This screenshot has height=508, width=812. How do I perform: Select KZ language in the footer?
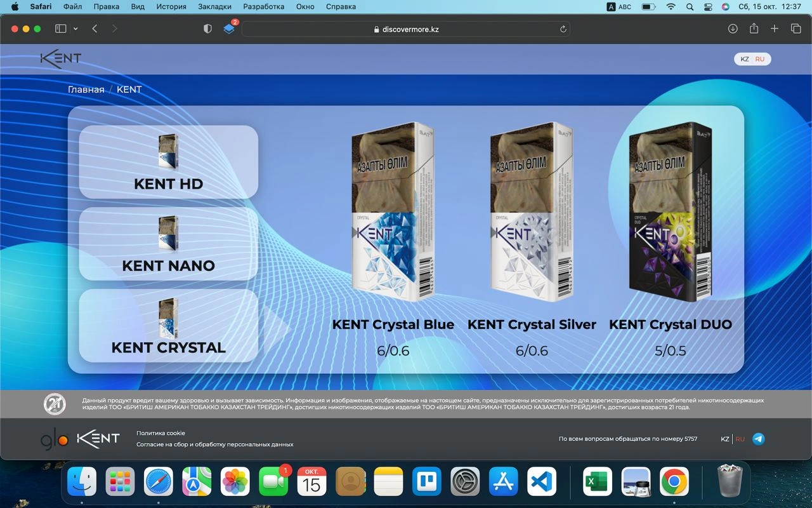point(725,439)
